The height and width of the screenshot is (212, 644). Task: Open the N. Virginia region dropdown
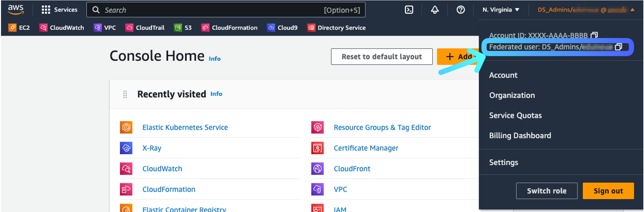tap(501, 10)
